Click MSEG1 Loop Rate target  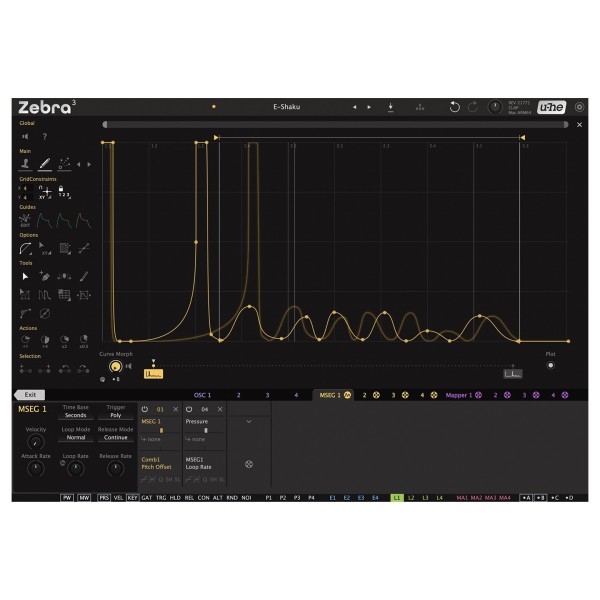pyautogui.click(x=199, y=463)
